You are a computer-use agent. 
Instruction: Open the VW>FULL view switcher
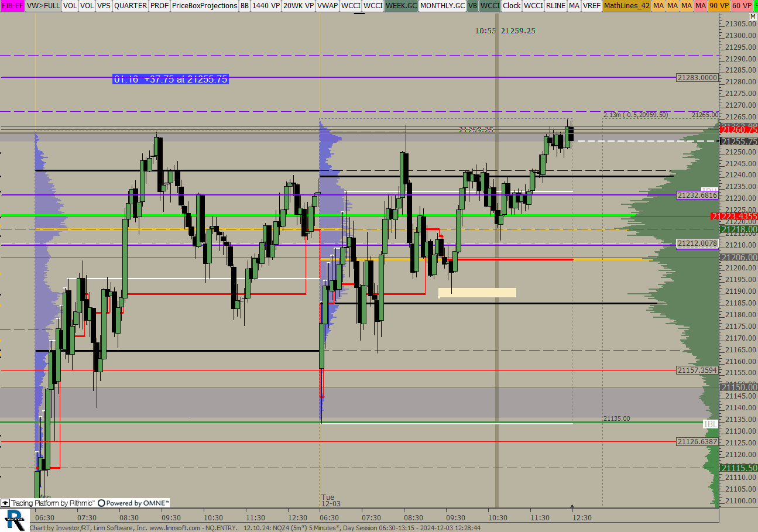[x=43, y=5]
